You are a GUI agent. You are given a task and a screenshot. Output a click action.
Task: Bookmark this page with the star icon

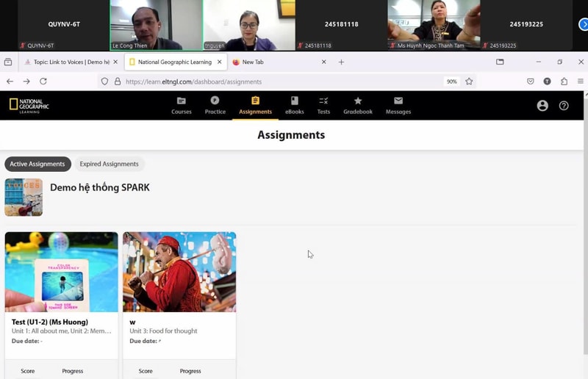(469, 82)
